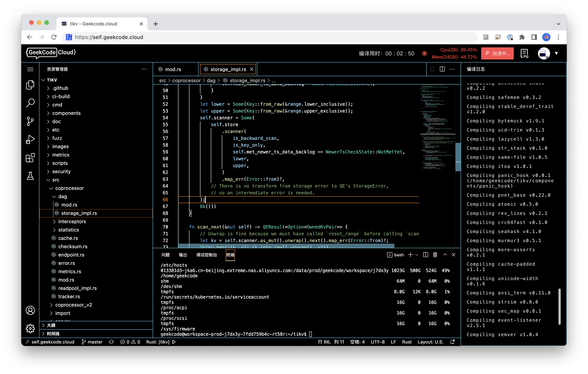The width and height of the screenshot is (588, 374).
Task: Click the split editor right icon
Action: [442, 69]
